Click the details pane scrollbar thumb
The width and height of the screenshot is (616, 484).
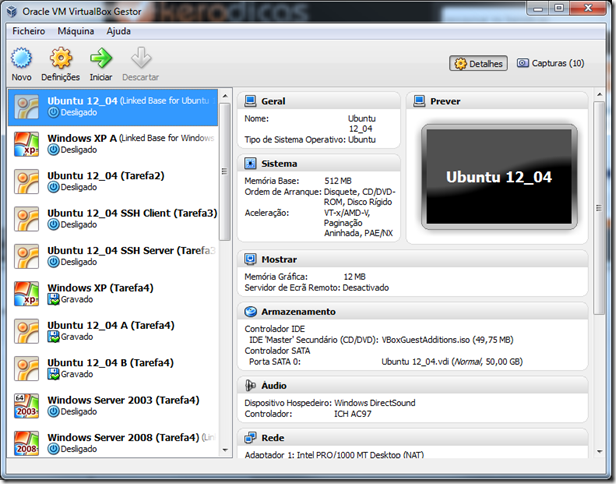[x=599, y=207]
